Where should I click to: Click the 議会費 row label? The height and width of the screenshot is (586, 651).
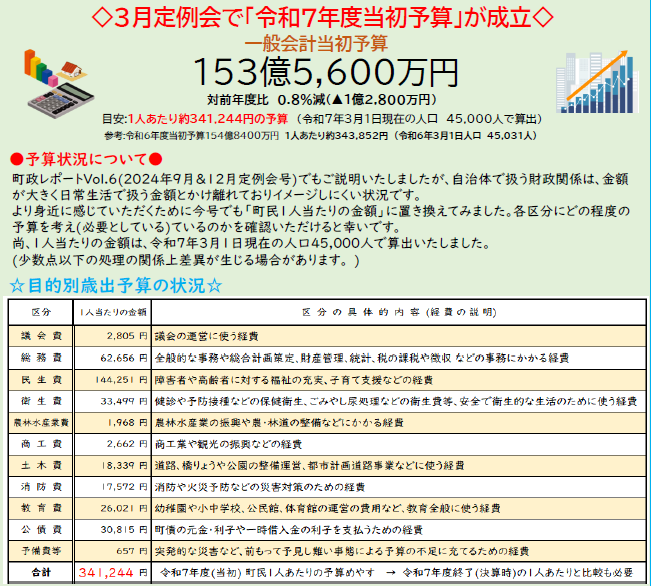point(38,336)
